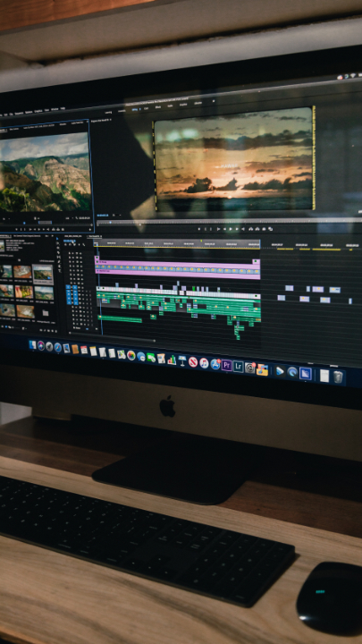The image size is (362, 644).
Task: Open the Editing workspace menu icon
Action: point(140,110)
